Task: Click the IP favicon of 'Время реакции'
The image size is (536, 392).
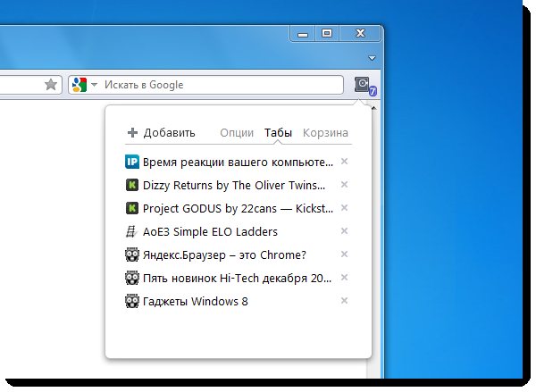Action: click(132, 162)
